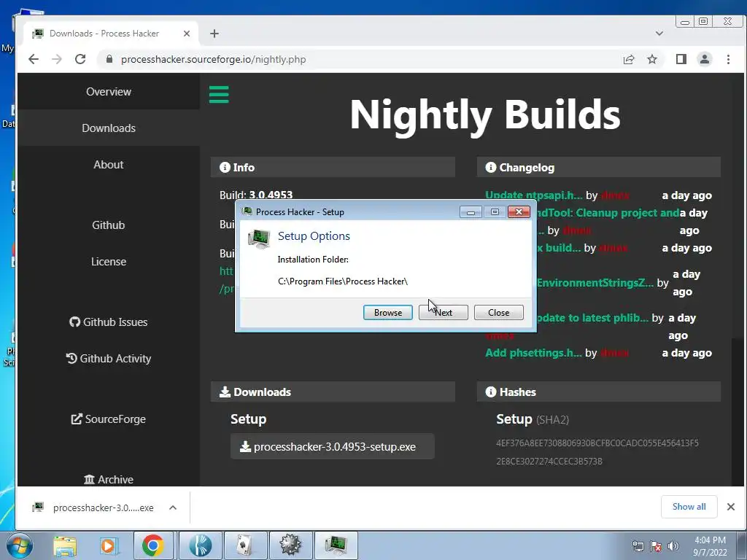Image resolution: width=747 pixels, height=560 pixels.
Task: Click the Add phsettings.h changelog entry
Action: (533, 353)
